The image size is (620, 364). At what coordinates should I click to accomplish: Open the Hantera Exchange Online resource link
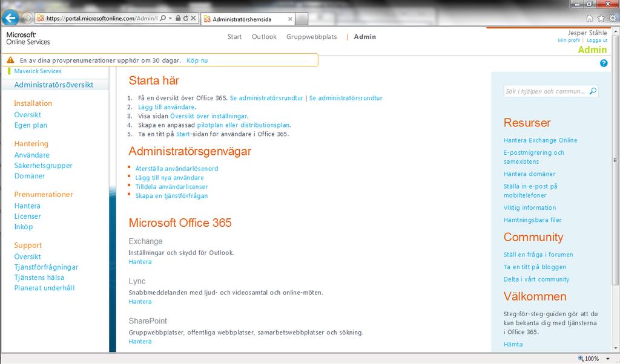coord(541,140)
